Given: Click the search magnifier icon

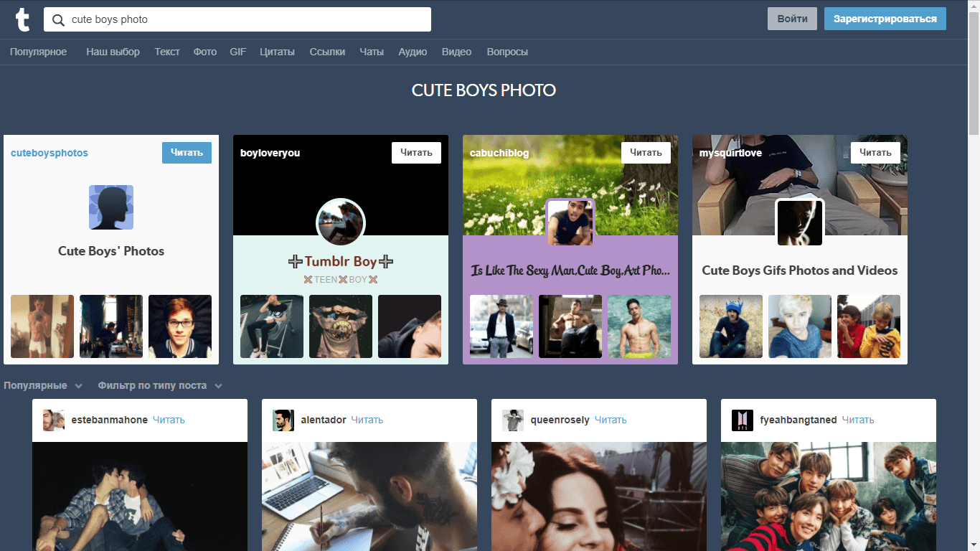Looking at the screenshot, I should click(x=58, y=20).
